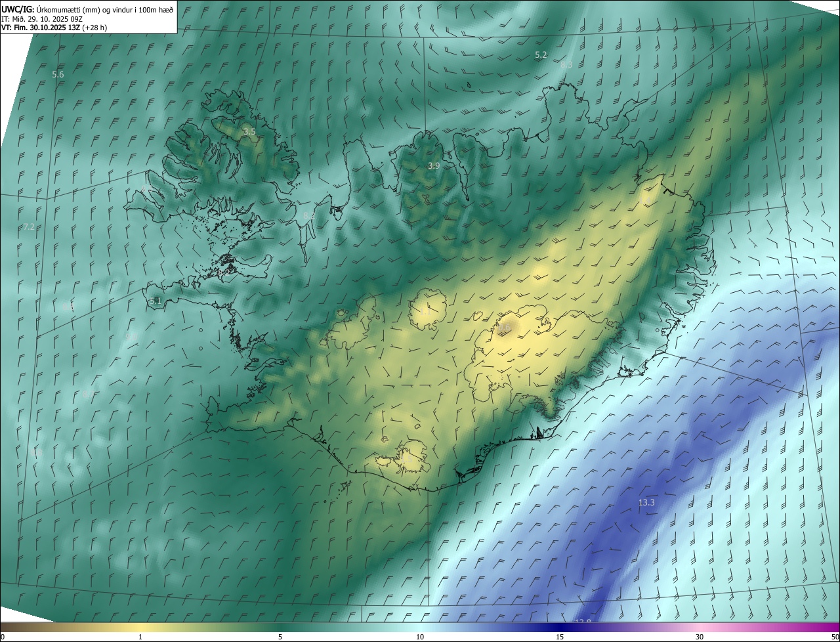
Task: Click the 5.1 value label on the map
Action: pos(155,301)
